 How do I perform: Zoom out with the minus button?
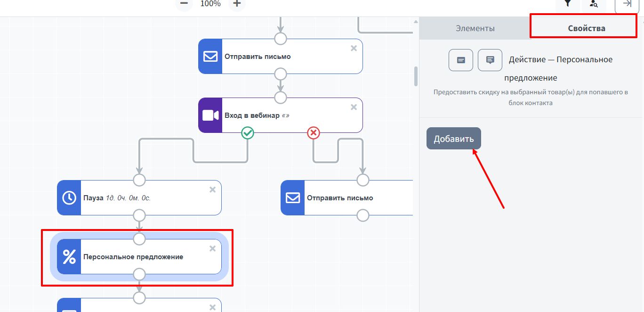tap(184, 4)
